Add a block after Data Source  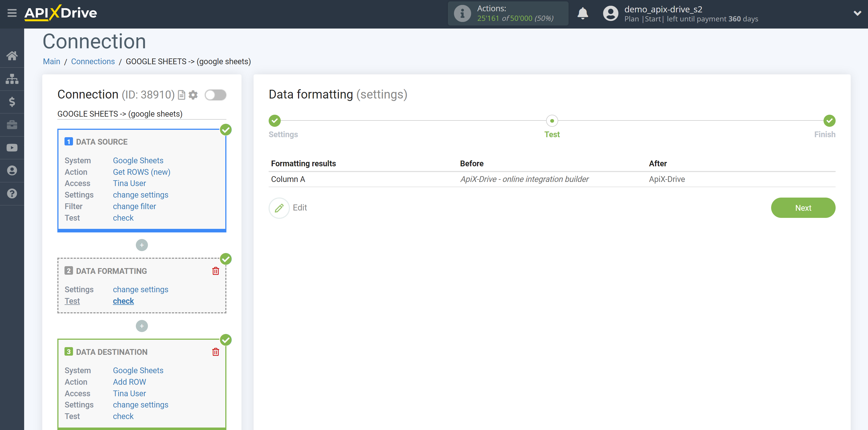[x=142, y=245]
